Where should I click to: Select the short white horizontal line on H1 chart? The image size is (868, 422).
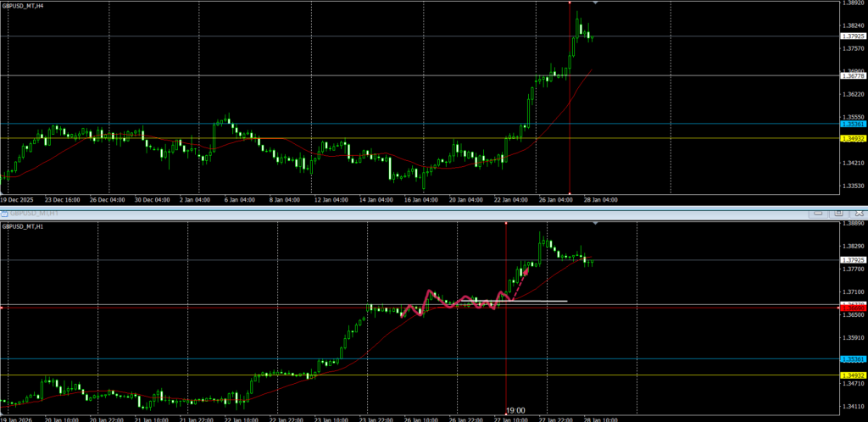(542, 301)
